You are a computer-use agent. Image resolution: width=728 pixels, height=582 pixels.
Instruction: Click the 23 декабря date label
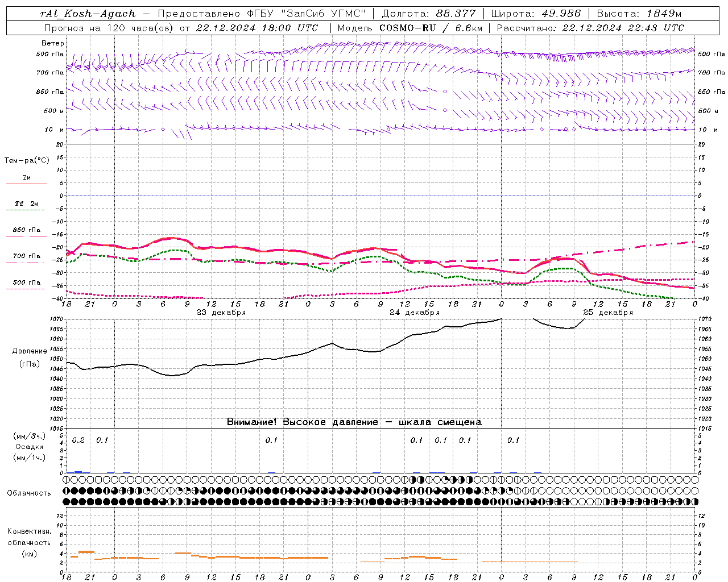coord(221,313)
